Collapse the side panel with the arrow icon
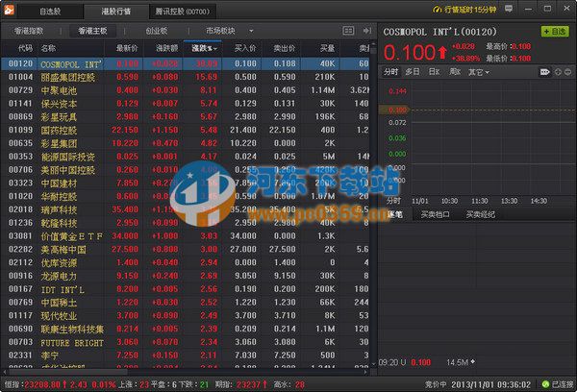 pyautogui.click(x=367, y=31)
